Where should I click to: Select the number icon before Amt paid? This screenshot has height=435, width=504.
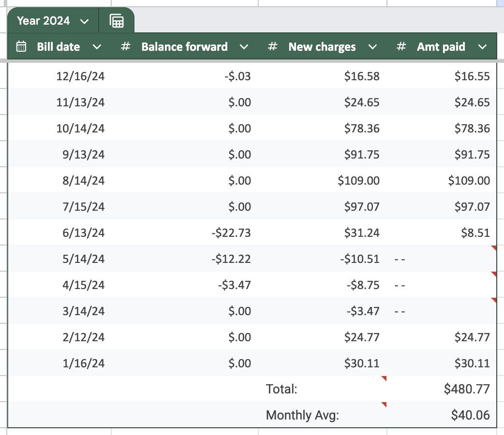pyautogui.click(x=400, y=46)
